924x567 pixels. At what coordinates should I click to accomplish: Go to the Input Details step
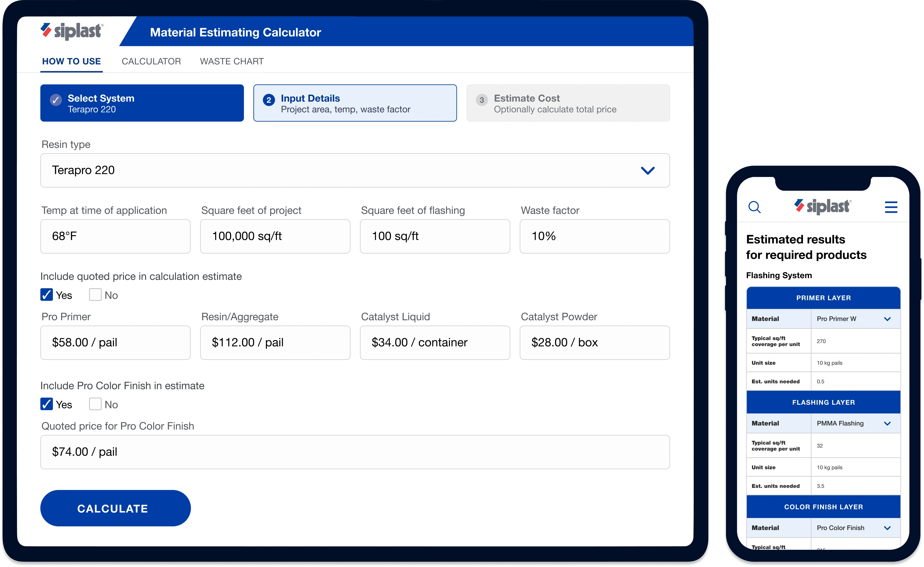click(x=355, y=103)
